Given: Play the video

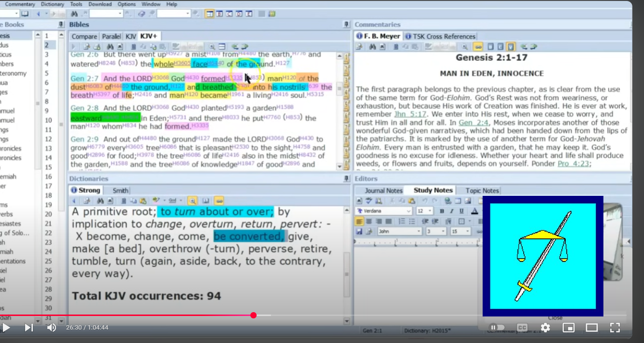Looking at the screenshot, I should coord(6,328).
